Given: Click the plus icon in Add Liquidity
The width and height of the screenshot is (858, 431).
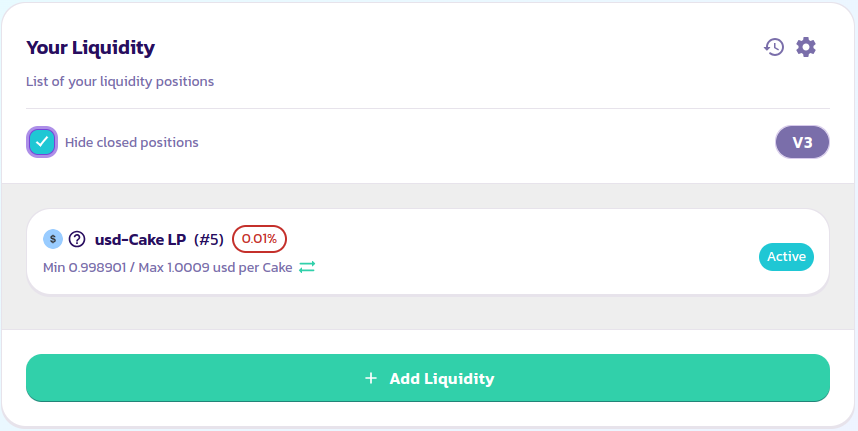Looking at the screenshot, I should coord(370,378).
